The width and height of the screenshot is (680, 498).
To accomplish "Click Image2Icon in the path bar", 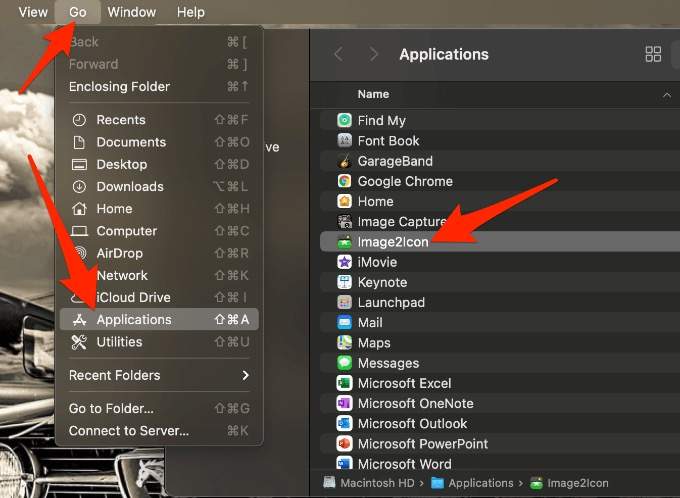I will point(569,483).
